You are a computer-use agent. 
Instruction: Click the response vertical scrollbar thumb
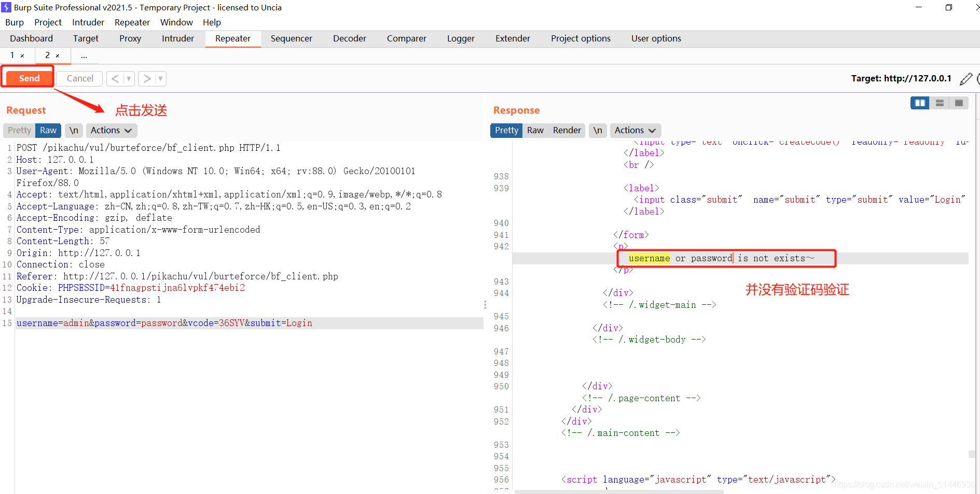(972, 454)
